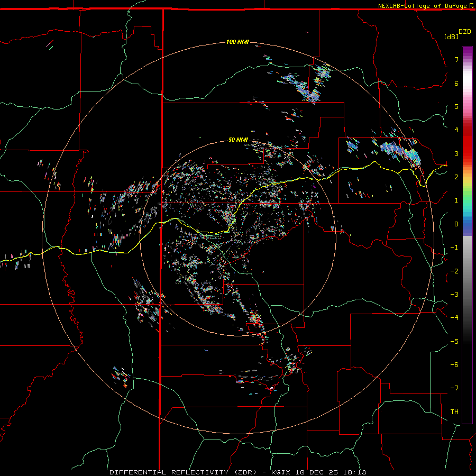Click the 7 dB scale label
476x476 pixels.
[x=456, y=59]
